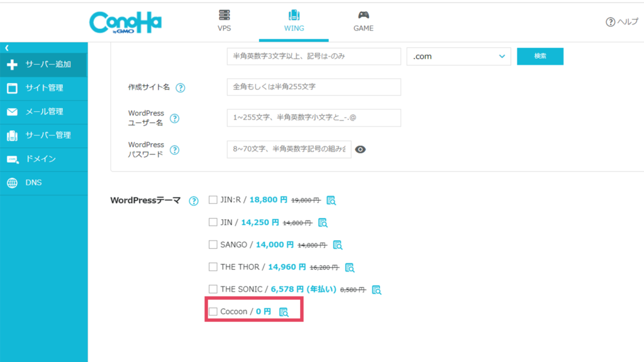Click THE SONIC price 6,578 円 (年払い)
Viewport: 644px width, 362px height.
(x=304, y=289)
